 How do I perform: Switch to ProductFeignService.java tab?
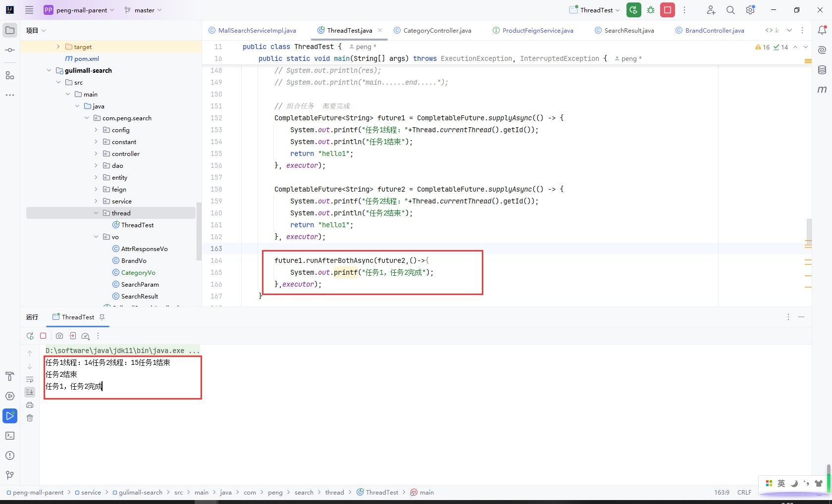tap(533, 30)
